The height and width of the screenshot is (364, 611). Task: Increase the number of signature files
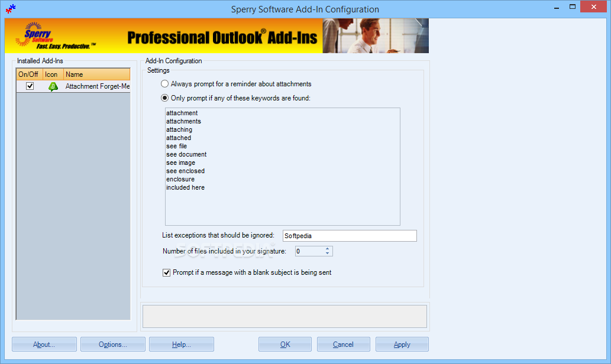[327, 249]
